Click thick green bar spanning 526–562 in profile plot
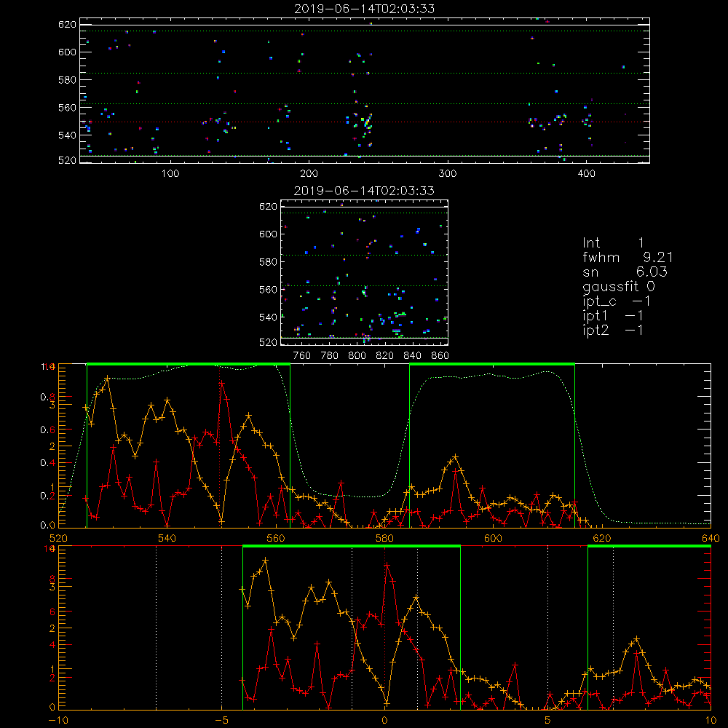The width and height of the screenshot is (728, 728). 189,365
